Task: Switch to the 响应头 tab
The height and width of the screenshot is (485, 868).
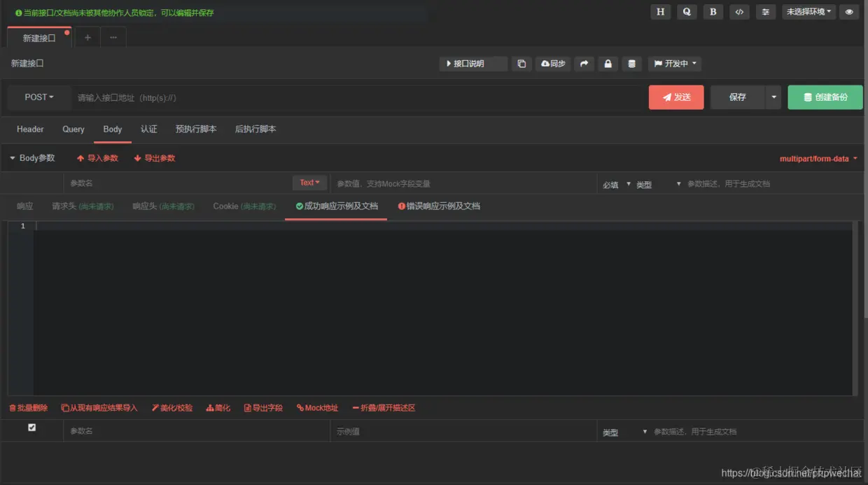Action: [163, 206]
